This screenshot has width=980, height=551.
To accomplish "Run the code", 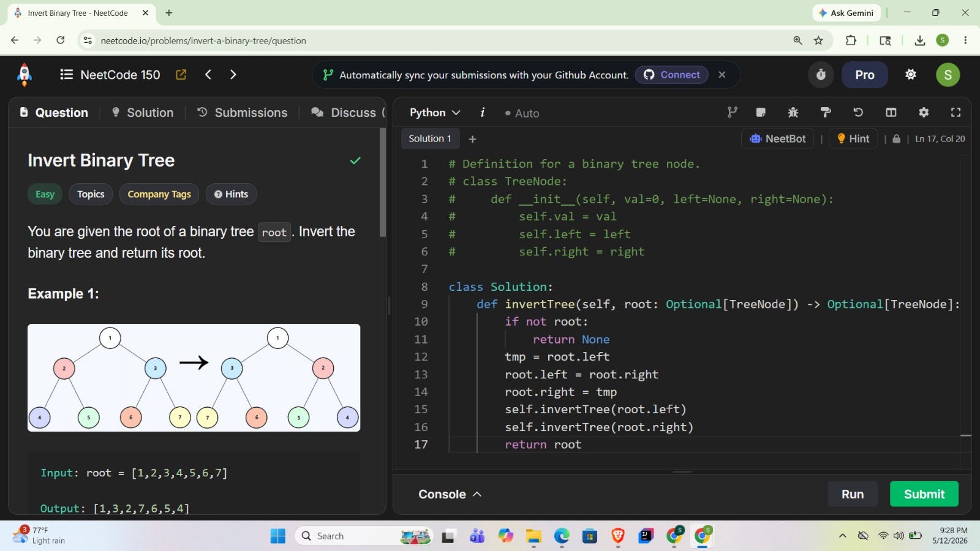I will coord(853,494).
